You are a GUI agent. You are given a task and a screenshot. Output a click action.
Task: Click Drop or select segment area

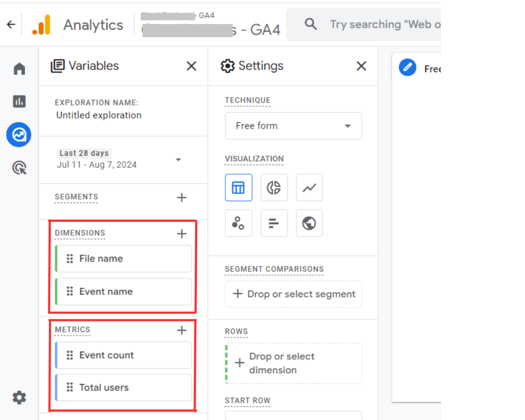click(294, 294)
